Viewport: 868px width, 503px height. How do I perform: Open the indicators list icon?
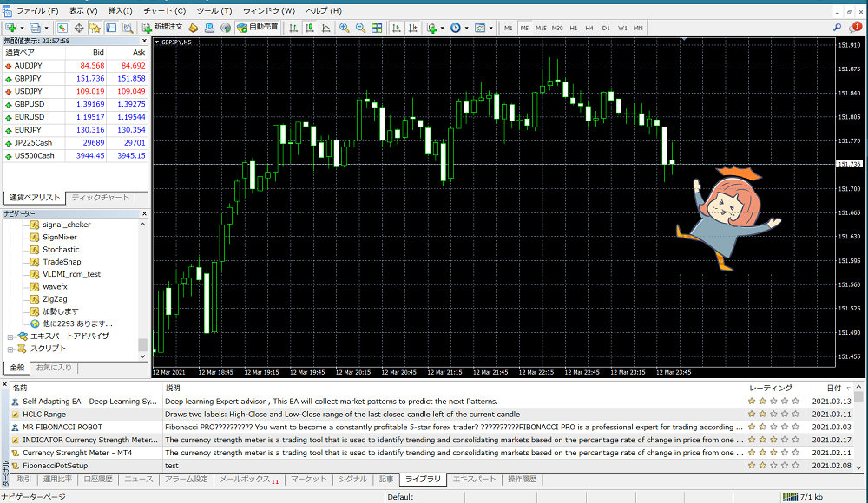tap(431, 28)
